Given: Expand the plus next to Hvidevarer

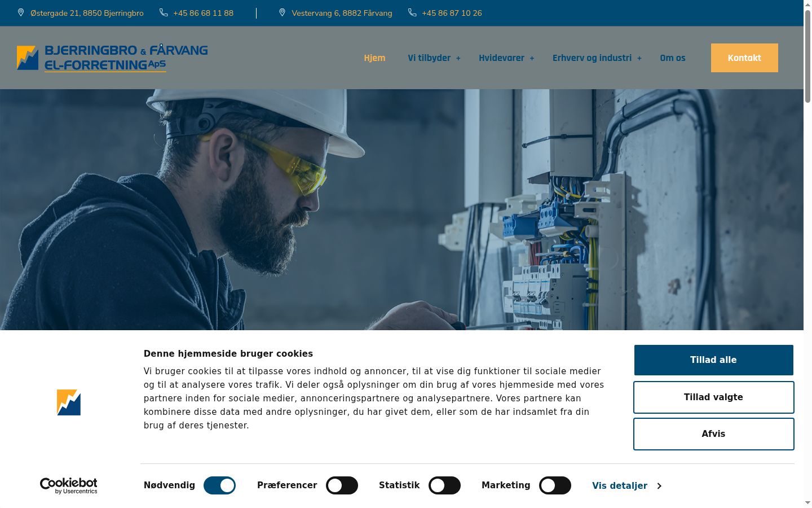Looking at the screenshot, I should (x=532, y=58).
